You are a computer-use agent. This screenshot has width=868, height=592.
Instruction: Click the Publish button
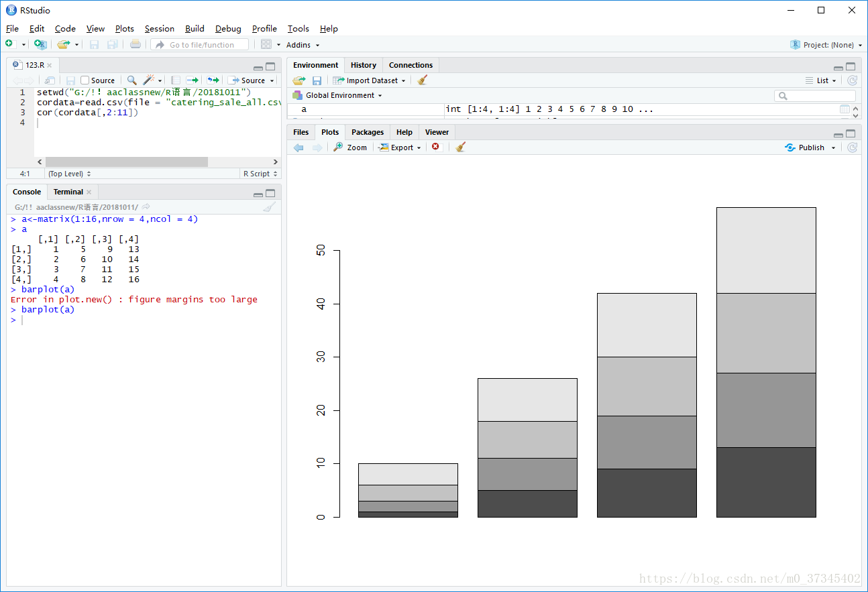coord(804,147)
